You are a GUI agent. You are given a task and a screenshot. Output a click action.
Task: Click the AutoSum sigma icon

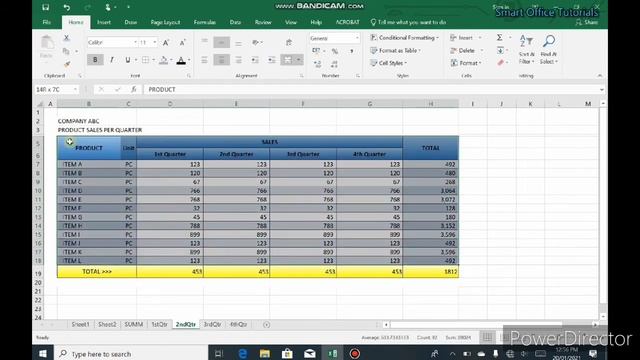coord(500,38)
